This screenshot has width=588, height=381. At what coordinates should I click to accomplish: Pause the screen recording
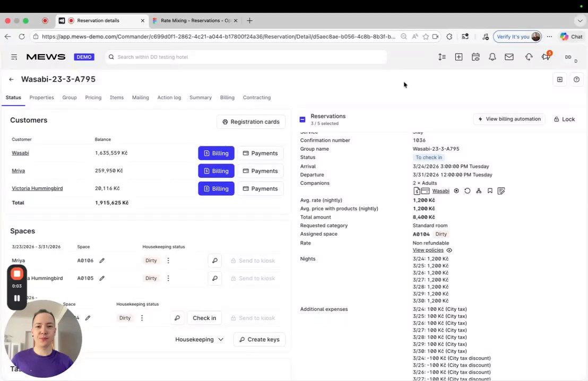pyautogui.click(x=17, y=299)
